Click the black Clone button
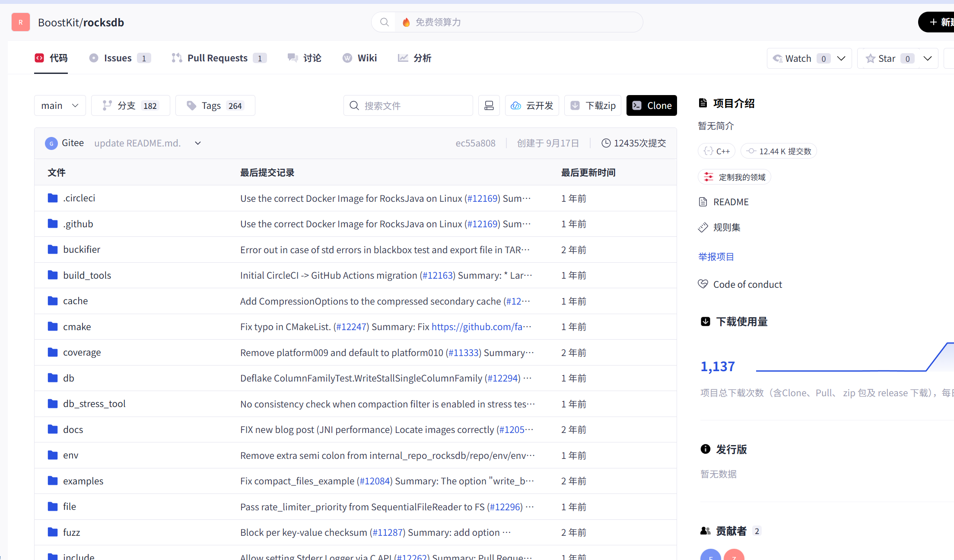The image size is (954, 560). pos(652,105)
